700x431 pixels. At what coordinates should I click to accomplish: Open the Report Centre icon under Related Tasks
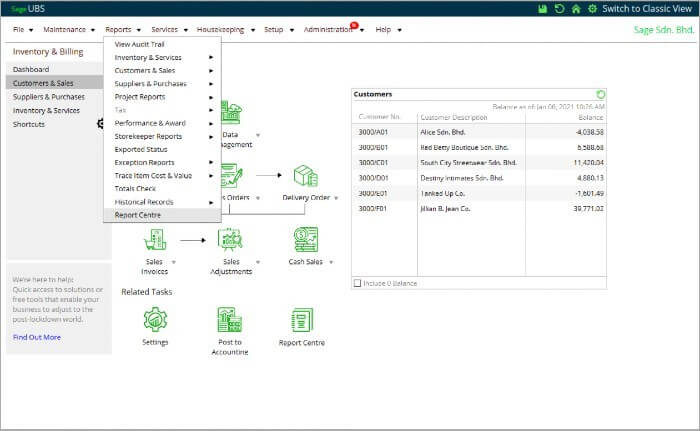[302, 320]
